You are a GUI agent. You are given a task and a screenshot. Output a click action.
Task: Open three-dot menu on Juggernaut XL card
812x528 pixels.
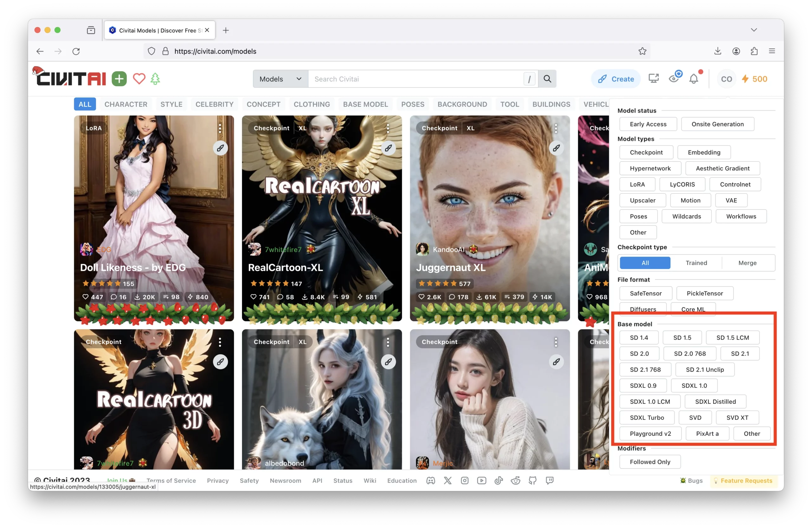[556, 128]
